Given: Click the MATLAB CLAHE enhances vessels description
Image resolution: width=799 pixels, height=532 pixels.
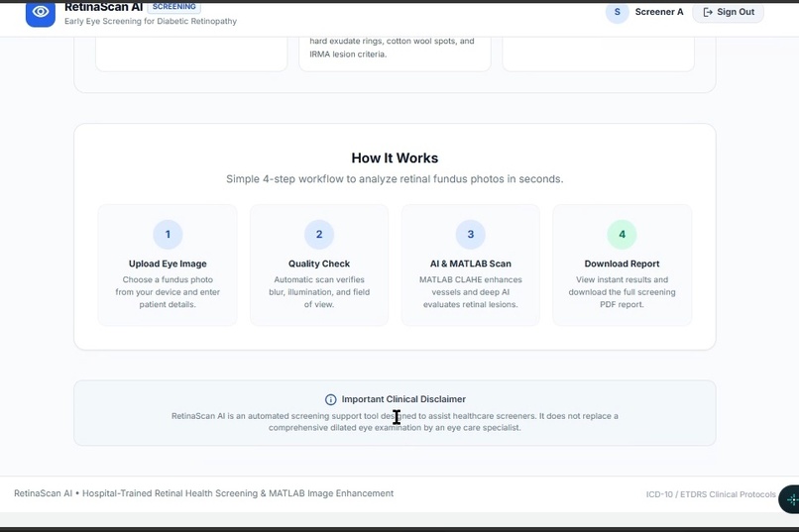Looking at the screenshot, I should tap(470, 292).
